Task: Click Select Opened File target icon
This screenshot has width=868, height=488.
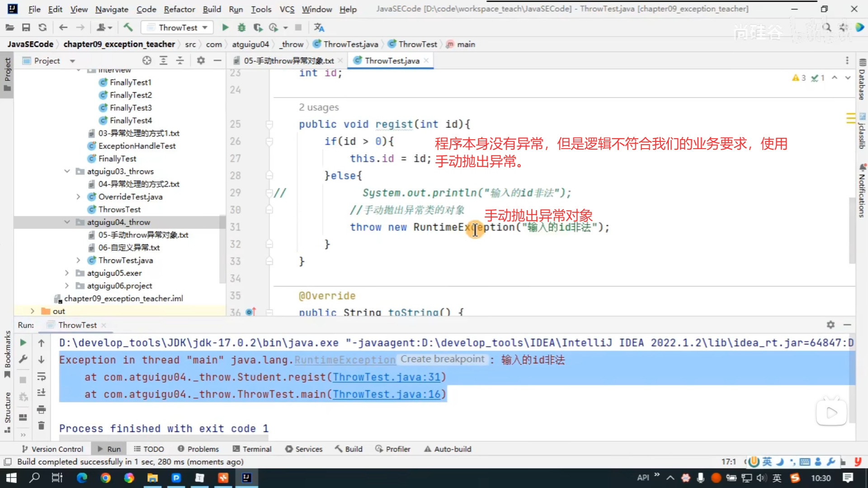Action: pyautogui.click(x=146, y=61)
